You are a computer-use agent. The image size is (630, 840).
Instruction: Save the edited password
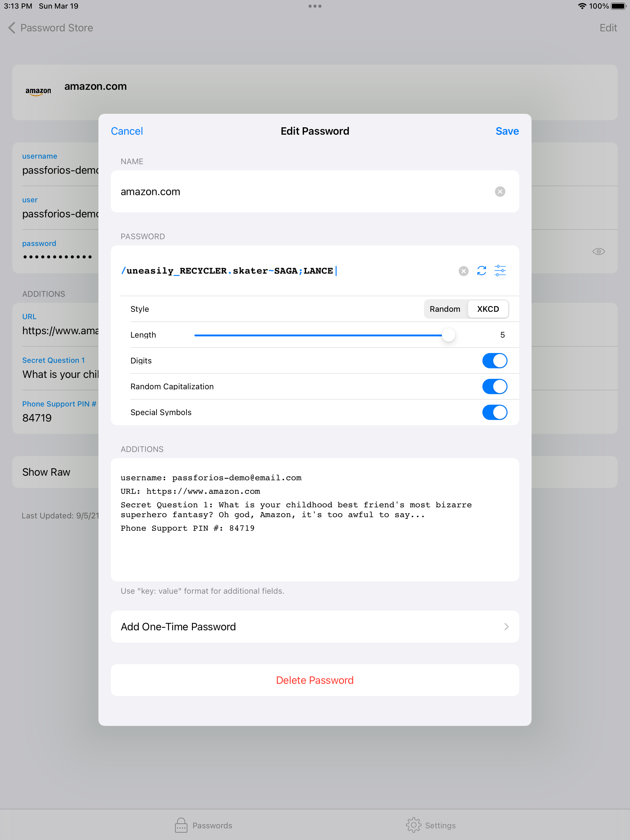pos(507,131)
